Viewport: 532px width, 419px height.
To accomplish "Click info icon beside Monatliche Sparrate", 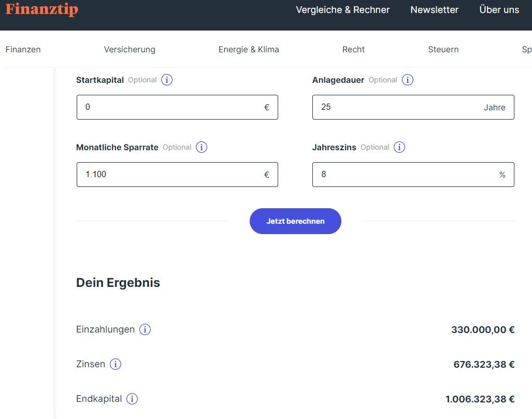I will click(x=202, y=147).
